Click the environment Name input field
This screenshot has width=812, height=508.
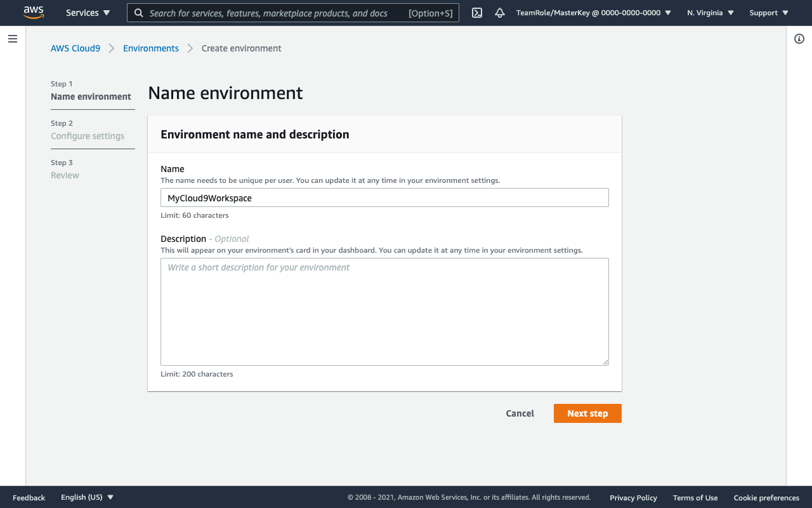coord(384,197)
